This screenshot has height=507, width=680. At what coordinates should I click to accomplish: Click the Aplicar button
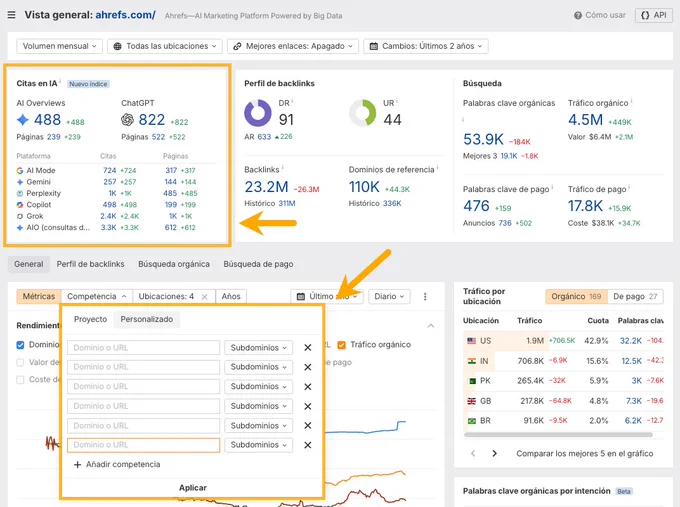pyautogui.click(x=193, y=488)
